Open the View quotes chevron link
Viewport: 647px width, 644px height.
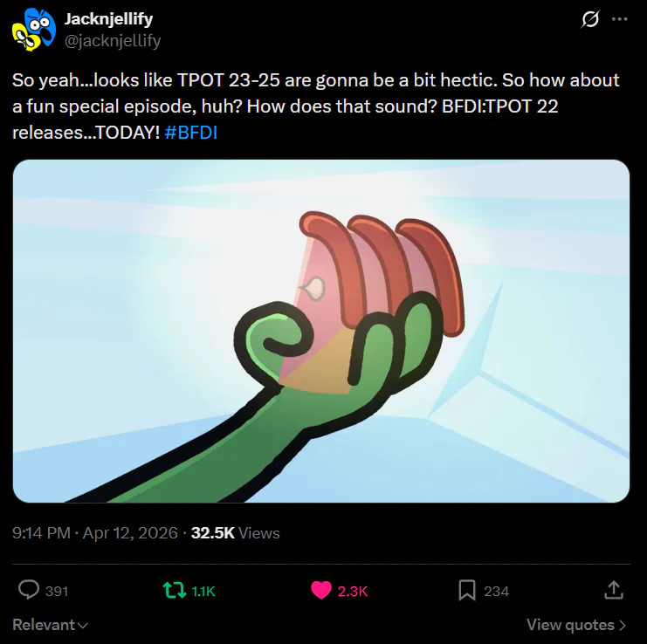click(x=576, y=625)
